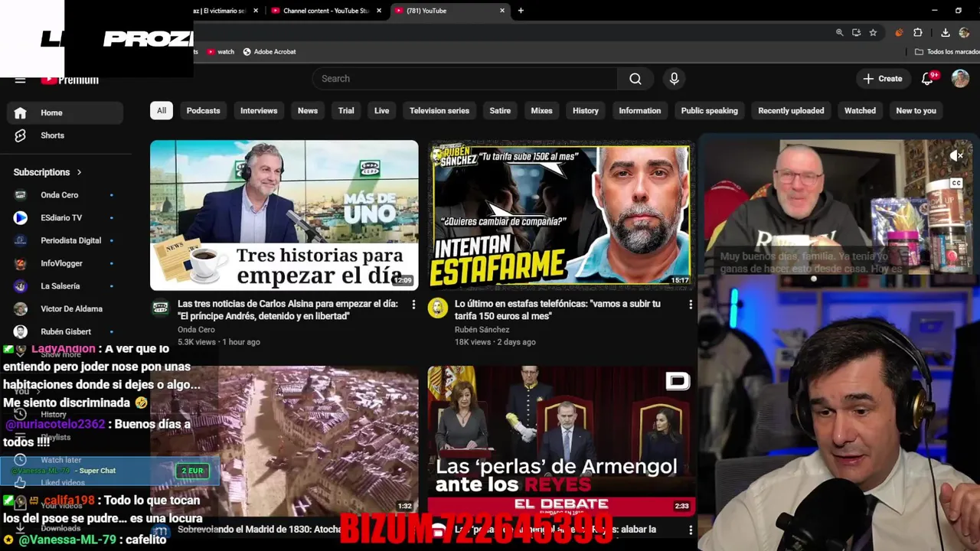Open InfoVlogger subscription
The width and height of the screenshot is (980, 551).
click(x=65, y=263)
